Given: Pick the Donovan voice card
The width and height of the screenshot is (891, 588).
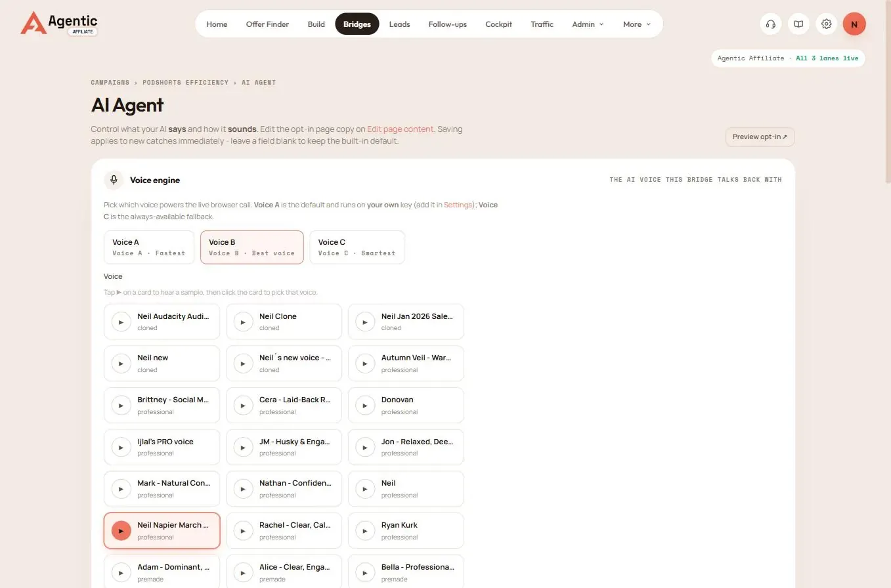Looking at the screenshot, I should (x=406, y=406).
